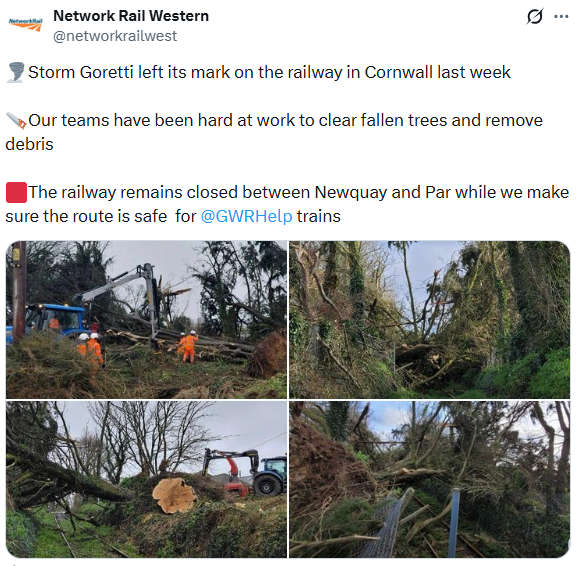577x566 pixels.
Task: Select the Storm Goretti opening sentence
Action: pyautogui.click(x=269, y=72)
